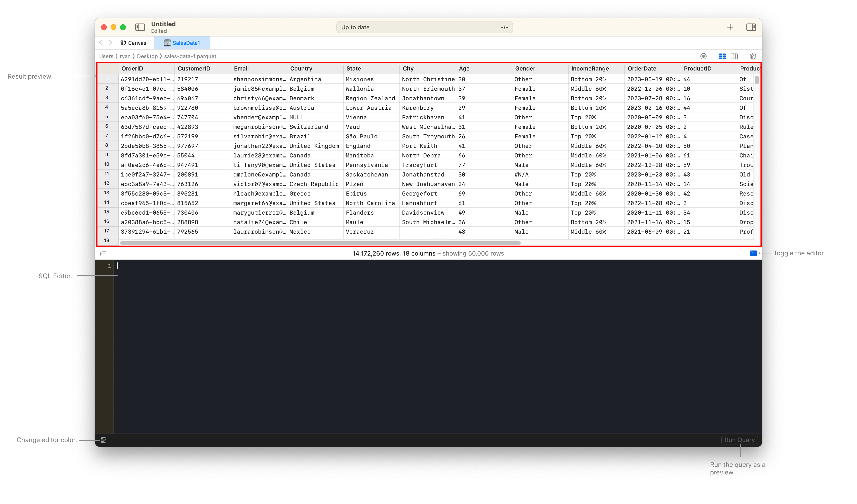The image size is (857, 504).
Task: Switch to column view icon
Action: tap(734, 56)
